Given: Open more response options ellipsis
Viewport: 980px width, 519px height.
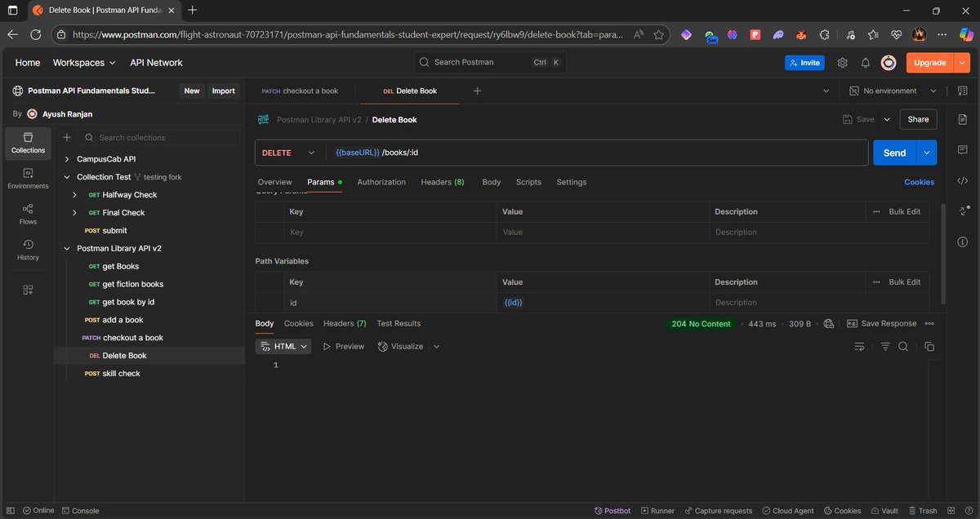Looking at the screenshot, I should click(x=931, y=324).
